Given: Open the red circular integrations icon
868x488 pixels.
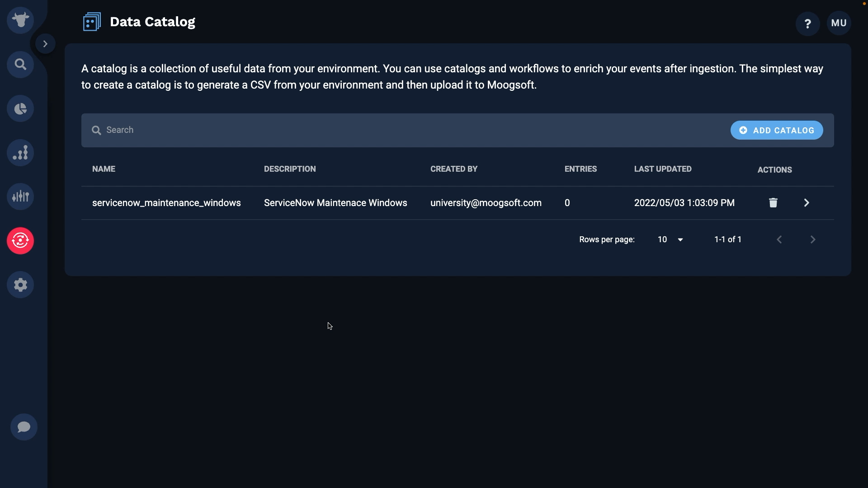Looking at the screenshot, I should [x=20, y=241].
